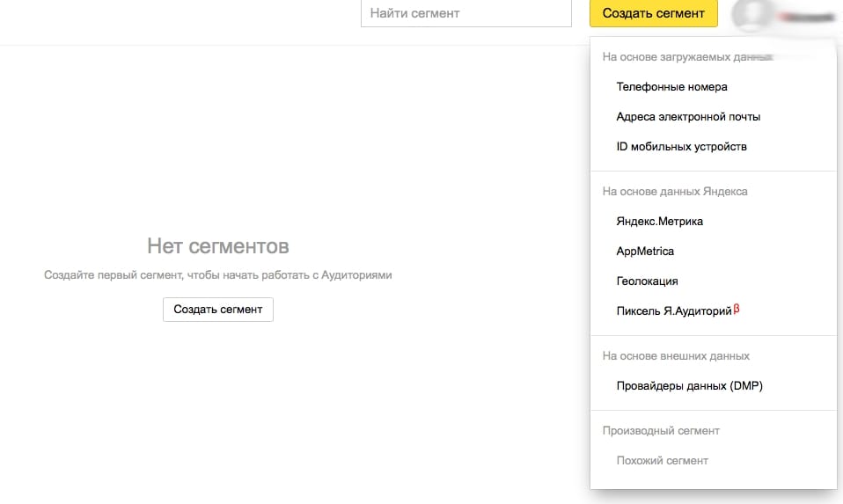
Task: Click the yellow Создать сегмент button
Action: click(x=653, y=13)
